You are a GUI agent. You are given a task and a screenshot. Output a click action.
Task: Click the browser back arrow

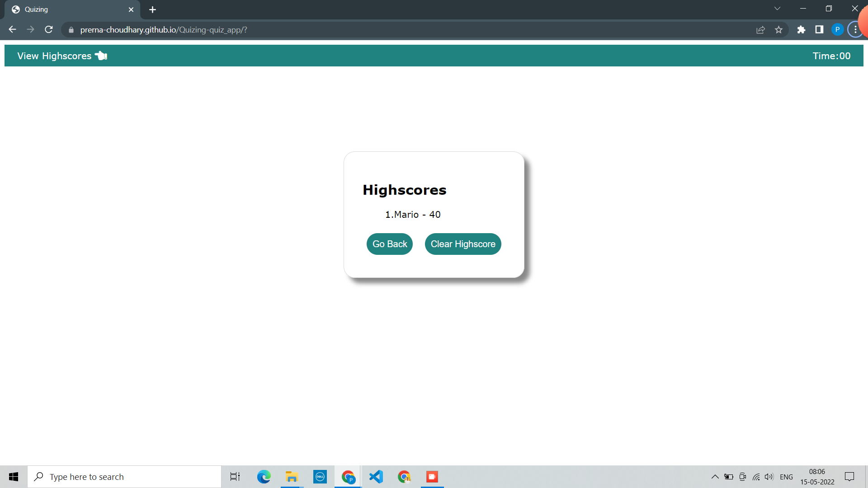point(12,30)
